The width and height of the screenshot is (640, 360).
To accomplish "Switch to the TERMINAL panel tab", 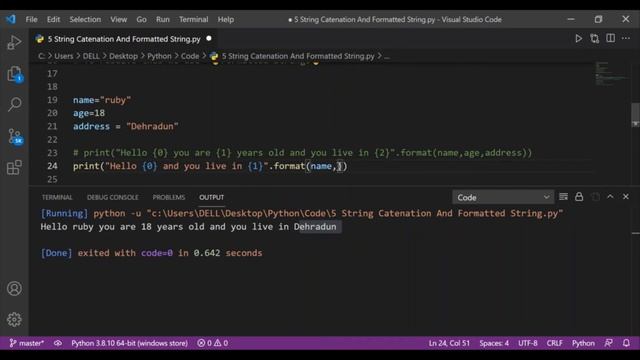I will point(57,197).
